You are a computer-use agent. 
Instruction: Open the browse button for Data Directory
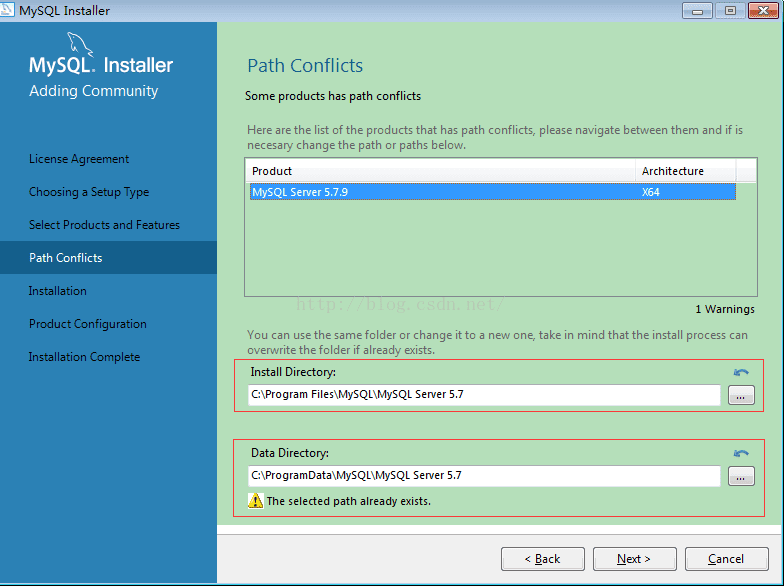pos(740,477)
